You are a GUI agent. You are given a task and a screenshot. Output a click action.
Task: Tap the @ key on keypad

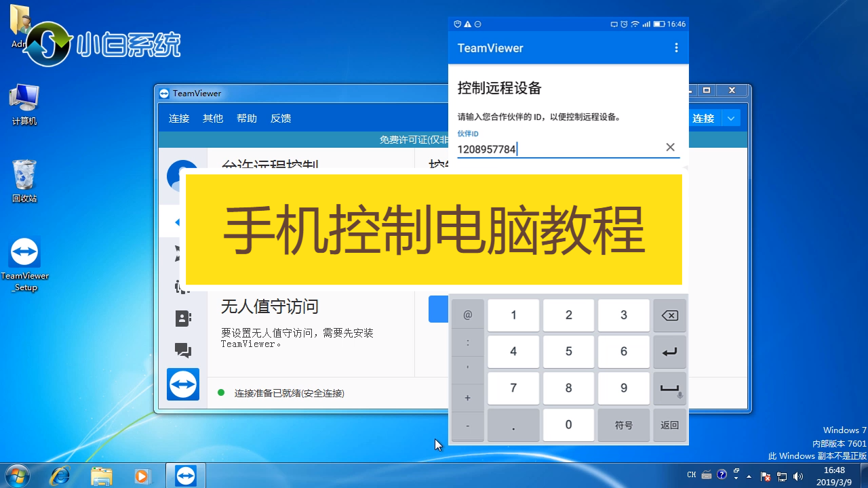click(468, 315)
